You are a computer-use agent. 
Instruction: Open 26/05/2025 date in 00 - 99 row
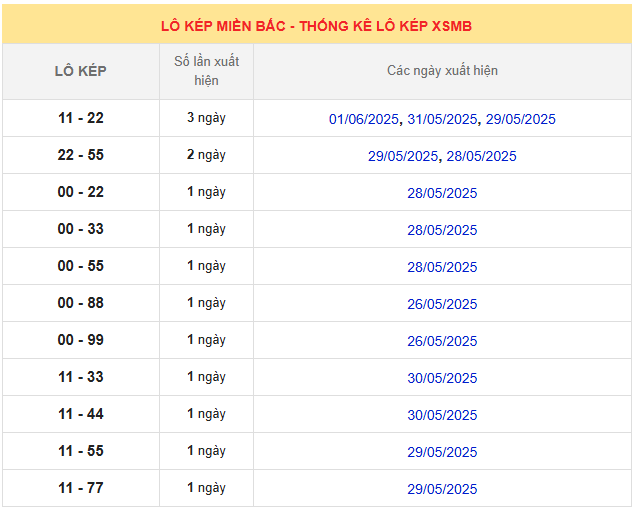(442, 341)
